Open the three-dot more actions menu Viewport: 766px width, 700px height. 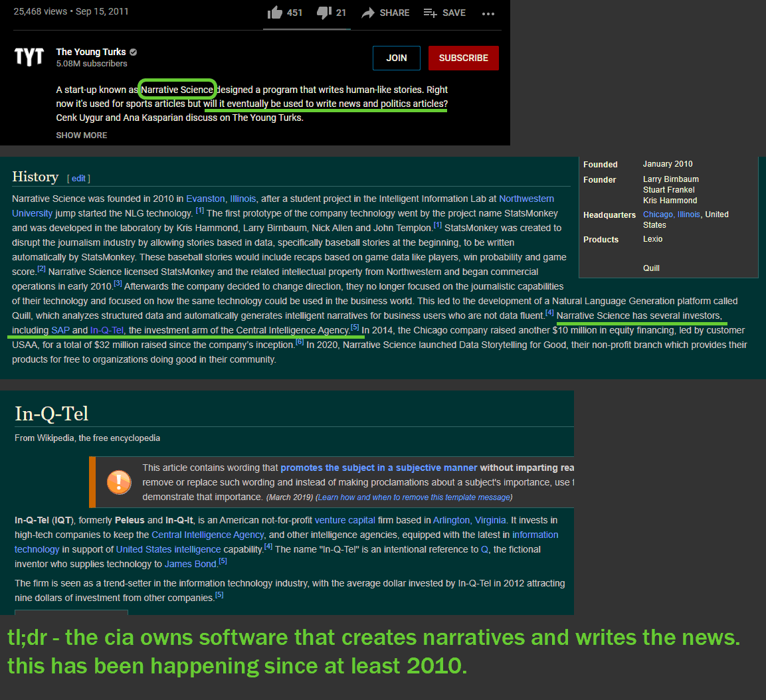point(488,13)
